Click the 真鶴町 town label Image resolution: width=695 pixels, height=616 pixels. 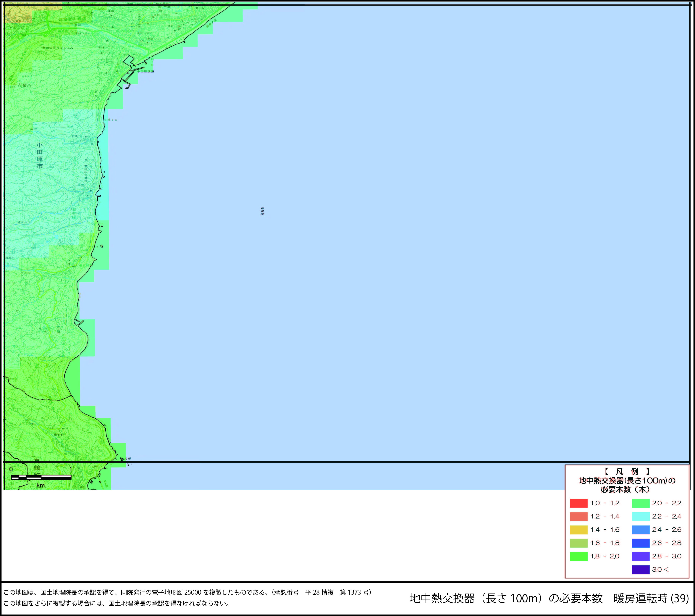click(x=37, y=468)
